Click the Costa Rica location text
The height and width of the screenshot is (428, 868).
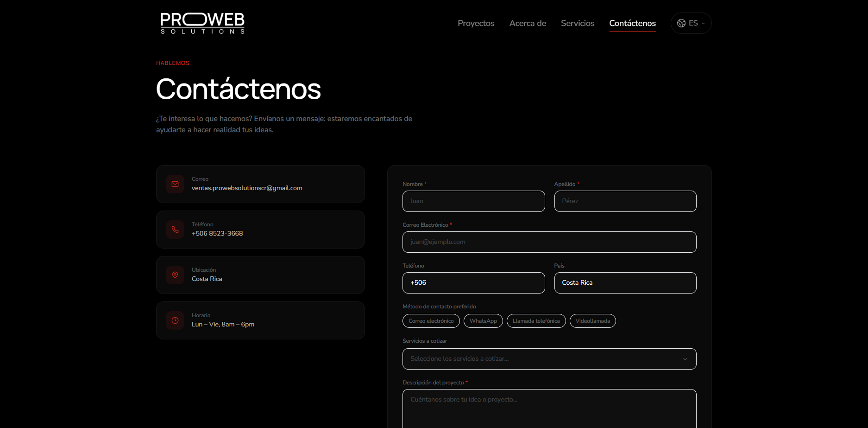click(x=207, y=279)
